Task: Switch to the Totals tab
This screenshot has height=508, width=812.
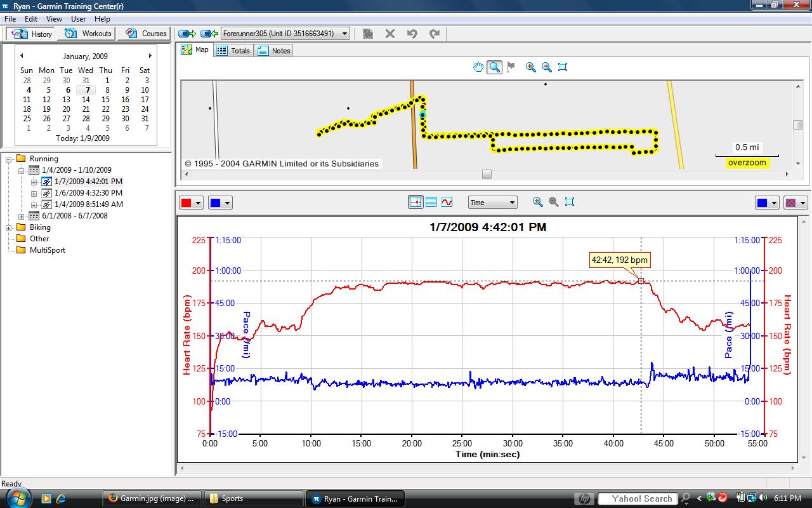Action: click(x=233, y=51)
